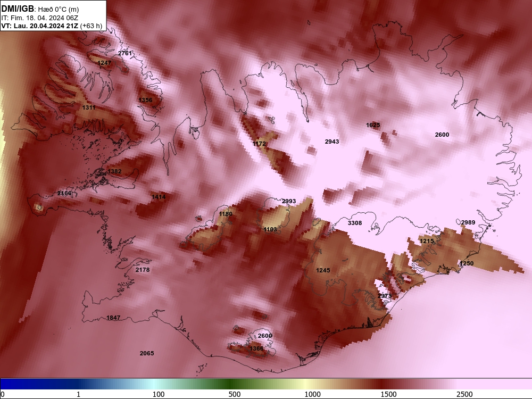Viewport: 532px width, 399px height.
Task: Select the 2500 tick on the color scale
Action: pyautogui.click(x=464, y=394)
